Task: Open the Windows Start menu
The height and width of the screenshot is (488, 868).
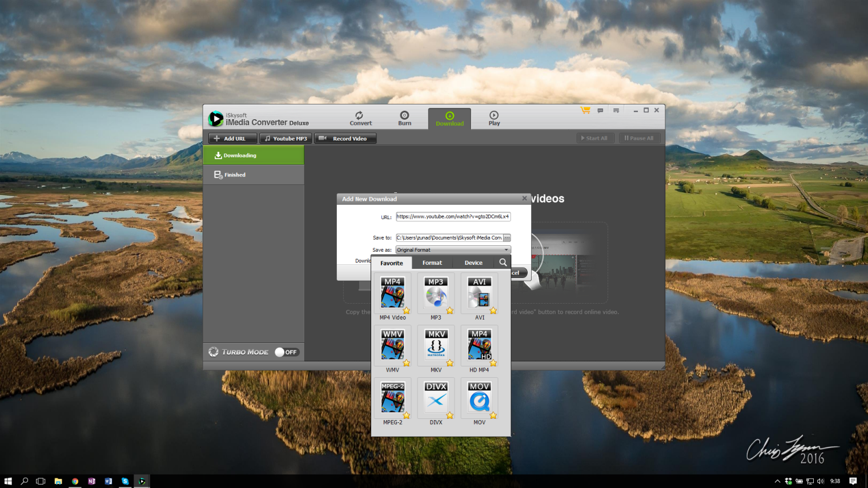Action: pos(8,481)
